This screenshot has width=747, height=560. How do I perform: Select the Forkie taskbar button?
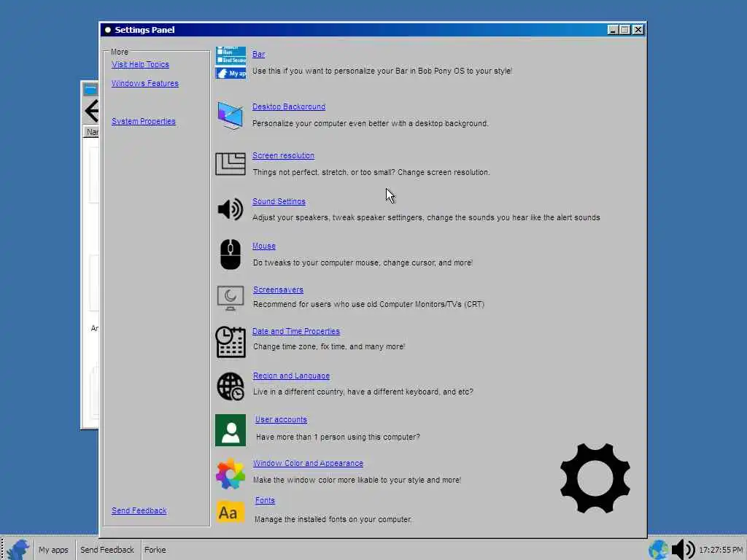(x=155, y=550)
